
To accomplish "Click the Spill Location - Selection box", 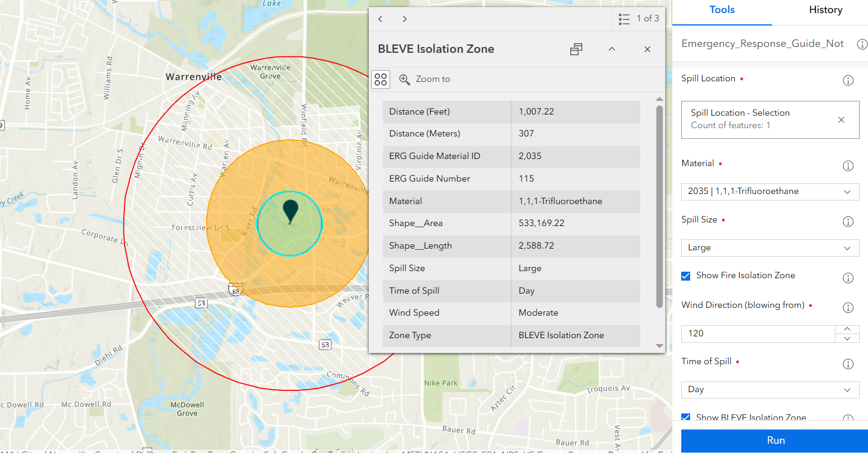I will coord(770,120).
